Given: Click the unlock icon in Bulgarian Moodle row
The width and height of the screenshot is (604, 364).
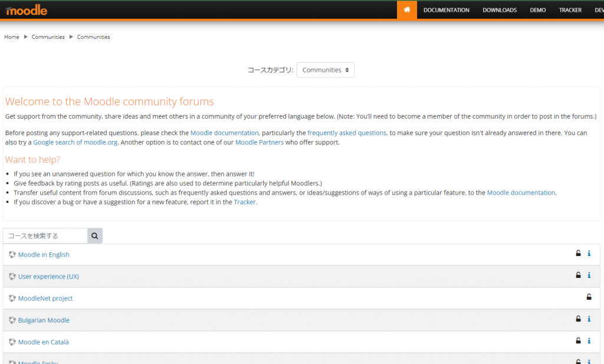Looking at the screenshot, I should 578,319.
